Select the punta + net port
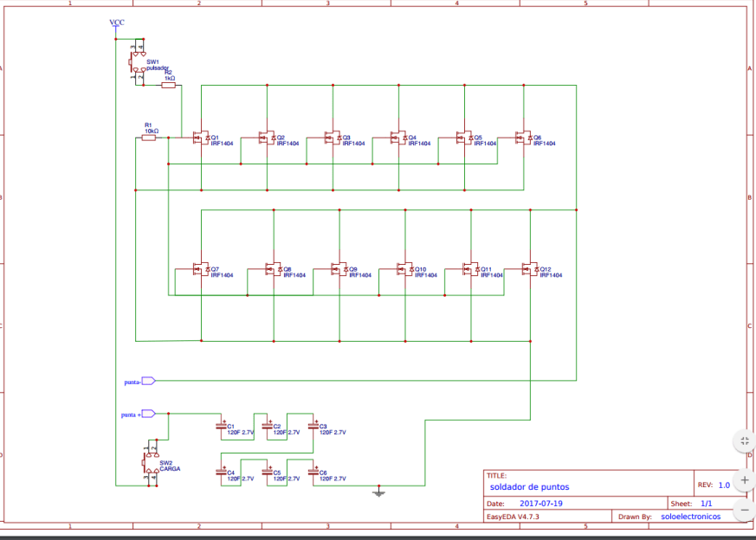Viewport: 756px width, 540px height. click(147, 414)
